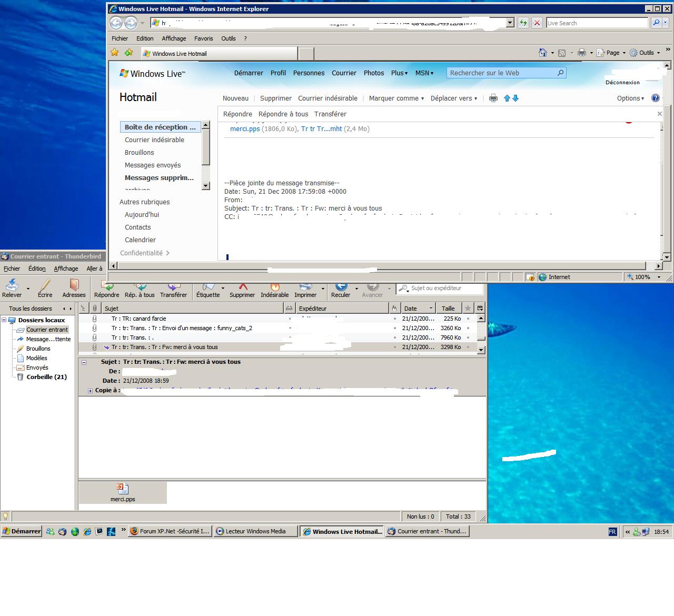The height and width of the screenshot is (616, 674).
Task: Open Favoris menu in Internet Explorer
Action: tap(204, 38)
